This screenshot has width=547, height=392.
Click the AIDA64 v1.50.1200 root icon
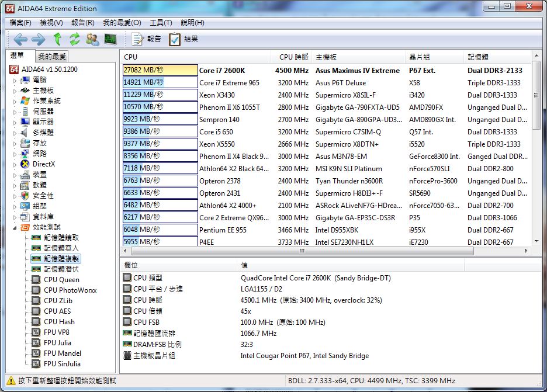(x=13, y=70)
